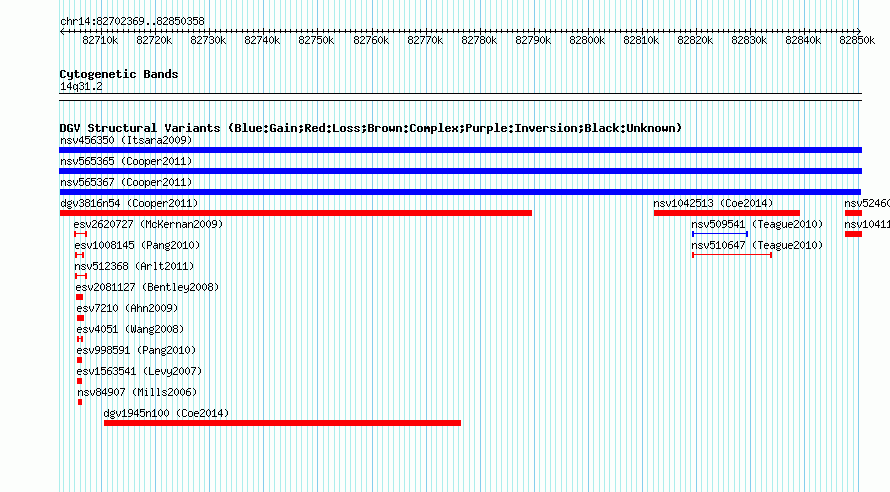890x492 pixels.
Task: Click the 82850k ruler tick label
Action: coord(857,40)
